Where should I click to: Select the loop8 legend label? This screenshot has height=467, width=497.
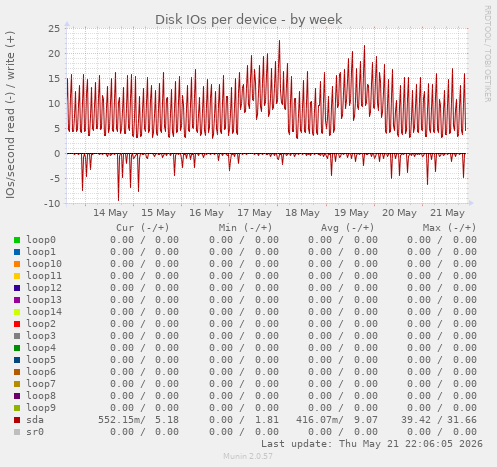pyautogui.click(x=41, y=396)
